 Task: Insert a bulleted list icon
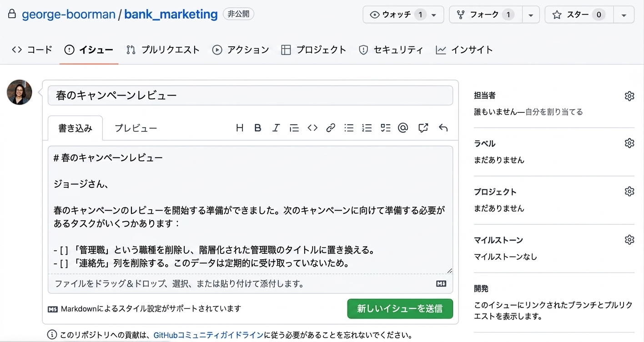(349, 128)
